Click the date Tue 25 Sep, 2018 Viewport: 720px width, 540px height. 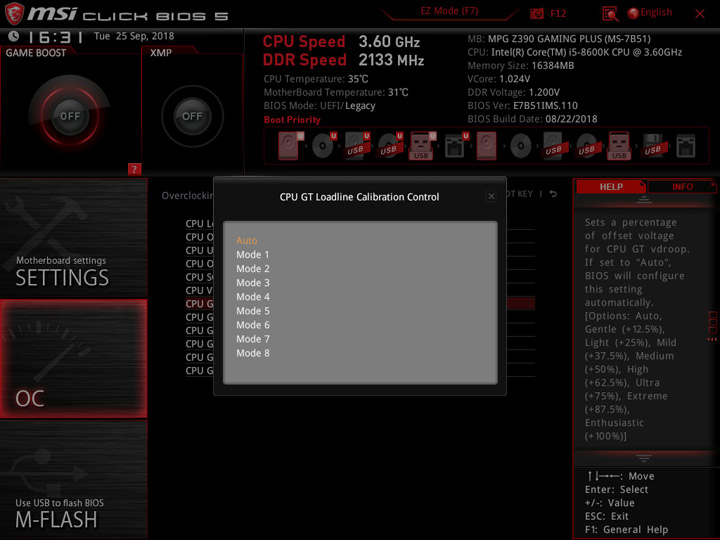point(134,36)
